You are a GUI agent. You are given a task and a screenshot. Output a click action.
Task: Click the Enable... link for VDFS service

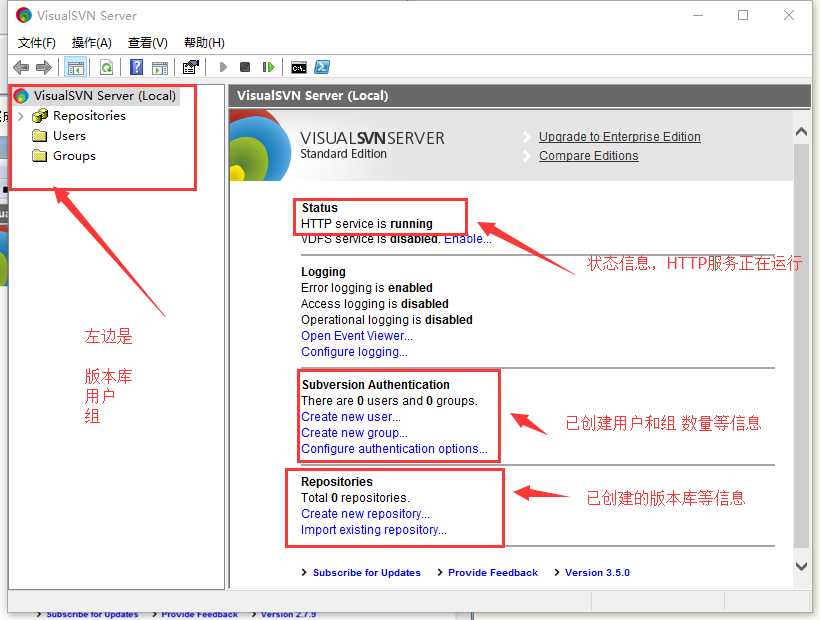468,239
